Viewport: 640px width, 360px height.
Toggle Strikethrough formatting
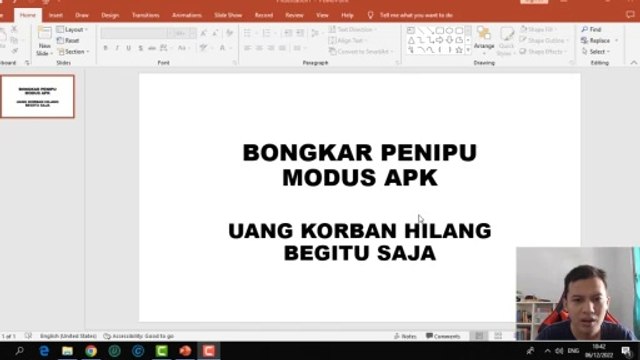152,48
